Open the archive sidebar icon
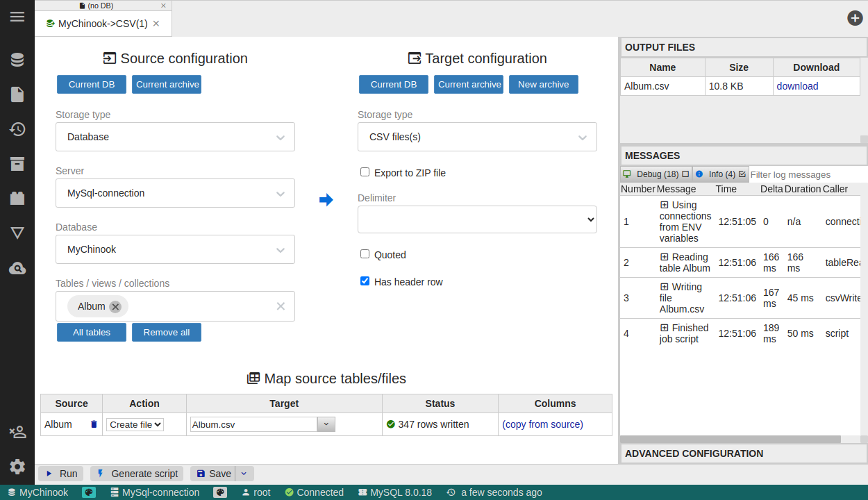Image resolution: width=868 pixels, height=500 pixels. coord(17,164)
